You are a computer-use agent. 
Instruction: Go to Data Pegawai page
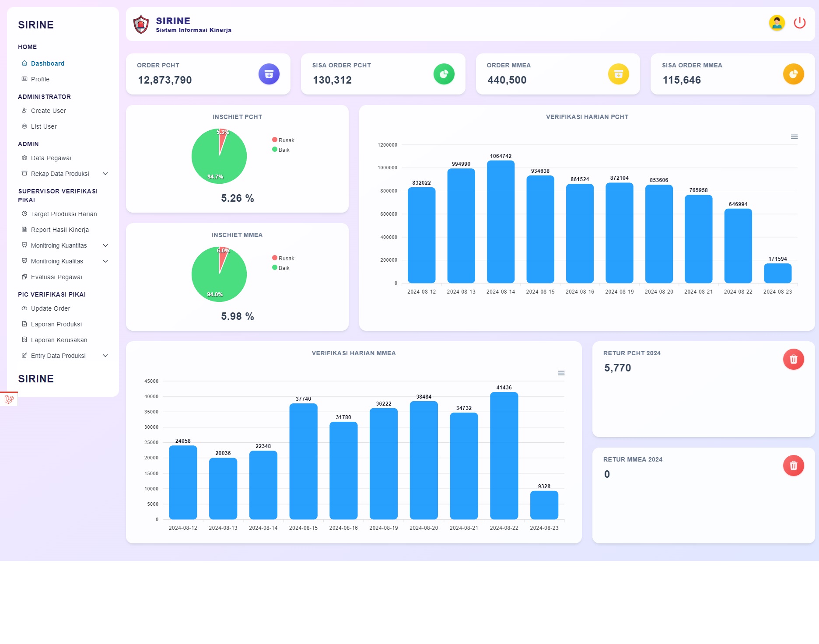pyautogui.click(x=51, y=158)
